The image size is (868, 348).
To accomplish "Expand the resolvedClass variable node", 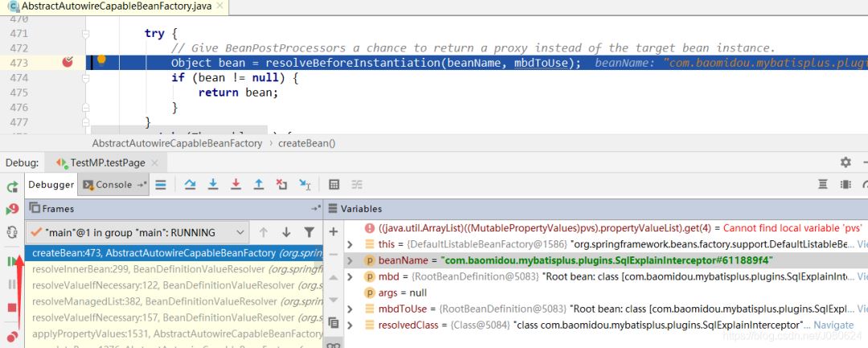I will coord(350,325).
